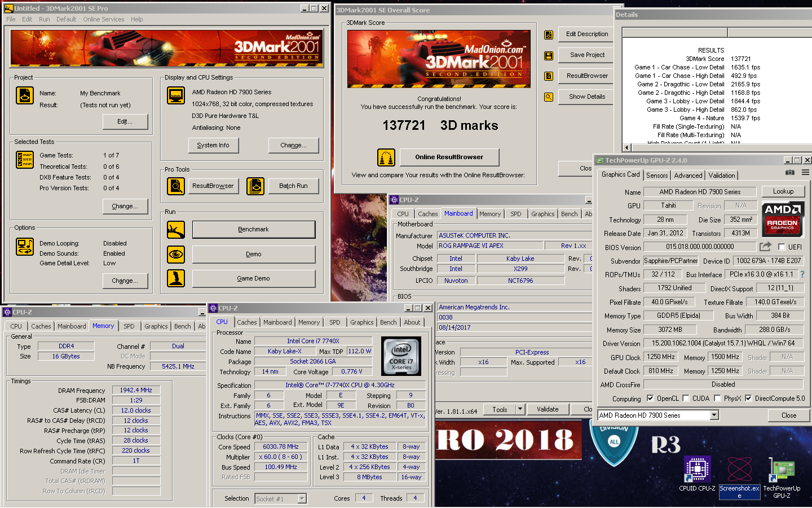Screen dimensions: 812x508
Task: Open the Socket #1 selection dropdown
Action: tap(302, 499)
